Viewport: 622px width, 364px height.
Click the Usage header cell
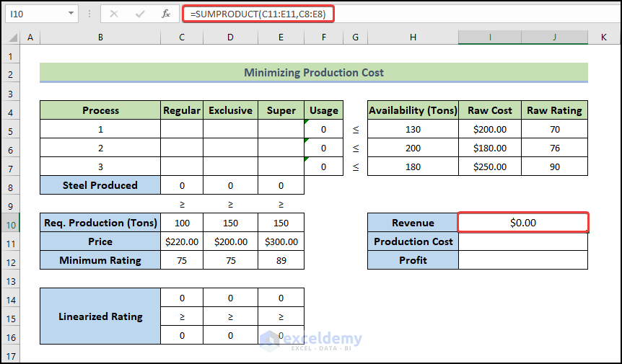(324, 110)
